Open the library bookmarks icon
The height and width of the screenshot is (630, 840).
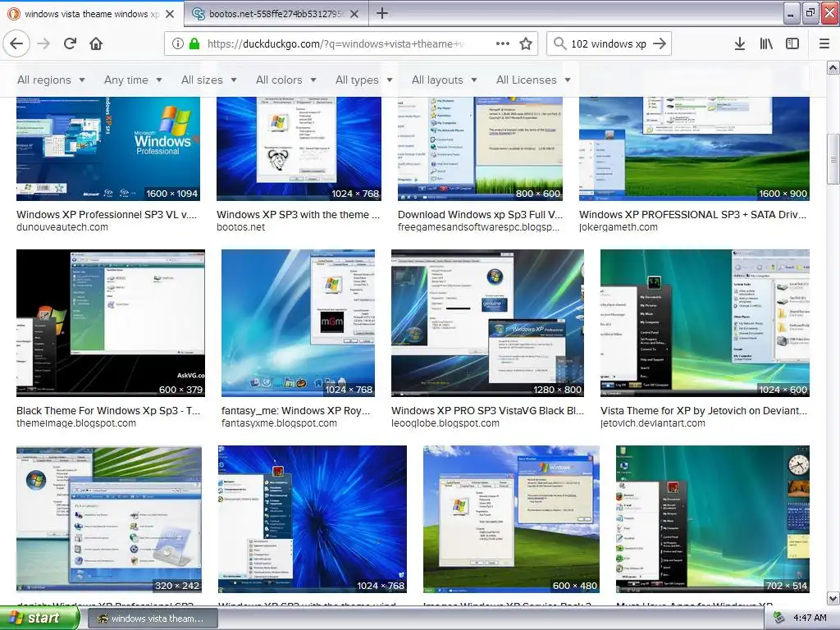click(766, 43)
